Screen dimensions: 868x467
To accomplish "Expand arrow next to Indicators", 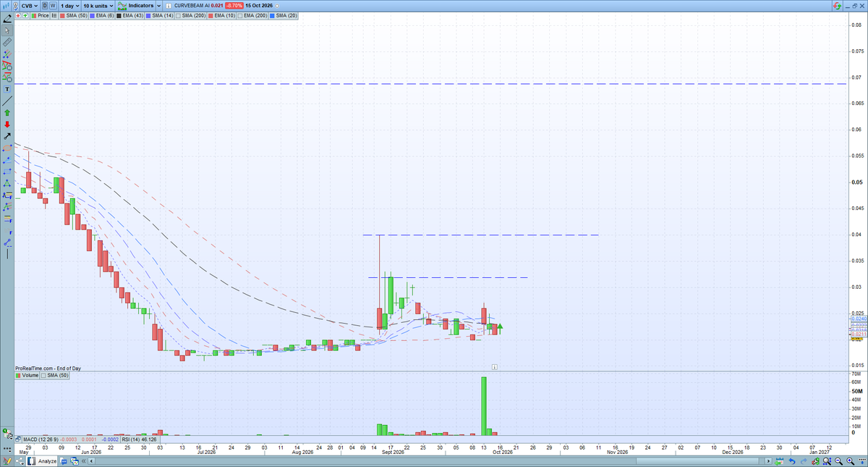I will pyautogui.click(x=158, y=6).
